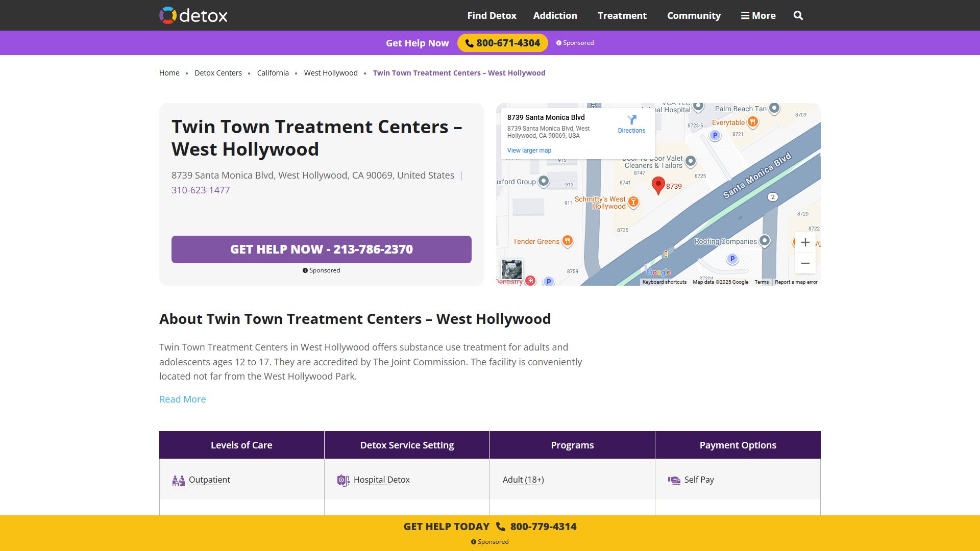Click the Hospital Detox icon

tap(343, 480)
